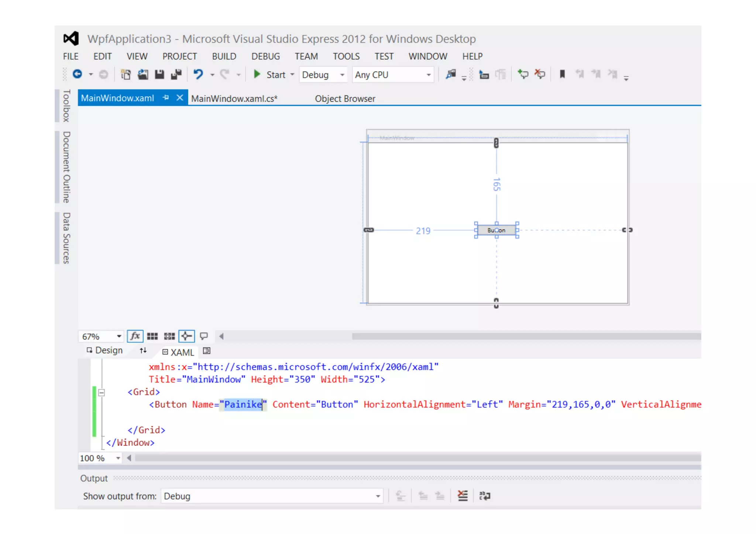
Task: Open the FILE menu
Action: (x=71, y=56)
